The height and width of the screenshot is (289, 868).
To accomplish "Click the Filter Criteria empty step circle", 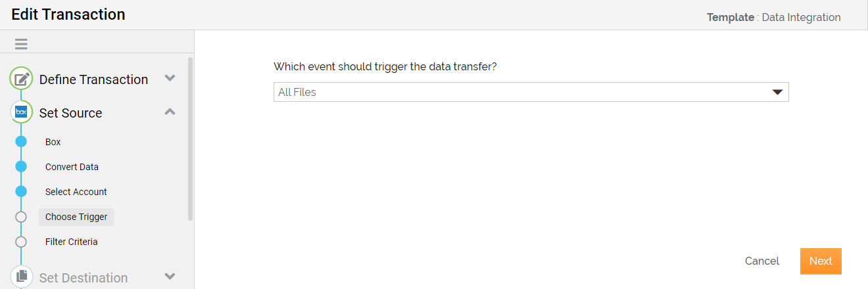I will [21, 242].
